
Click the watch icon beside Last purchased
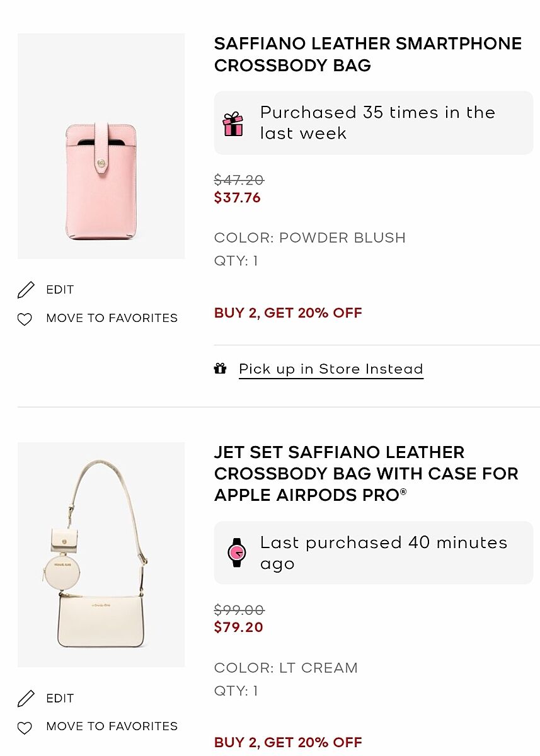237,553
